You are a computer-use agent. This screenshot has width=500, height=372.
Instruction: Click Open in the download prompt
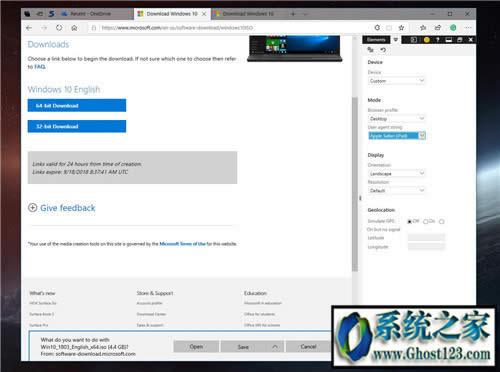196,347
